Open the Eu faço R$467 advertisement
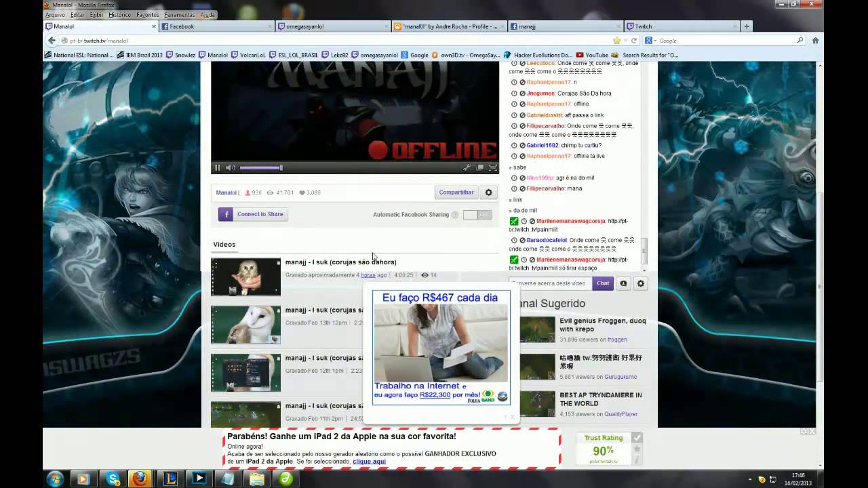Image resolution: width=868 pixels, height=488 pixels. click(441, 348)
